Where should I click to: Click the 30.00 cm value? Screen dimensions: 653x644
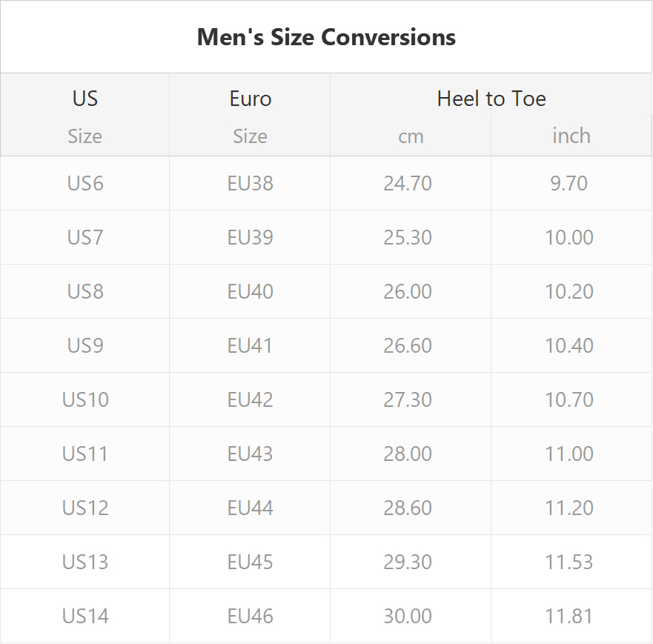tap(408, 616)
